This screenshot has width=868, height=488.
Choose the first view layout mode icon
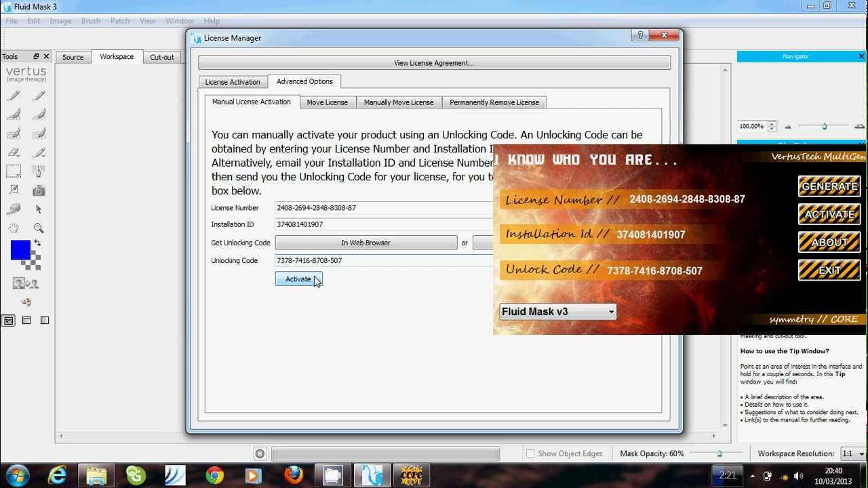(x=9, y=321)
